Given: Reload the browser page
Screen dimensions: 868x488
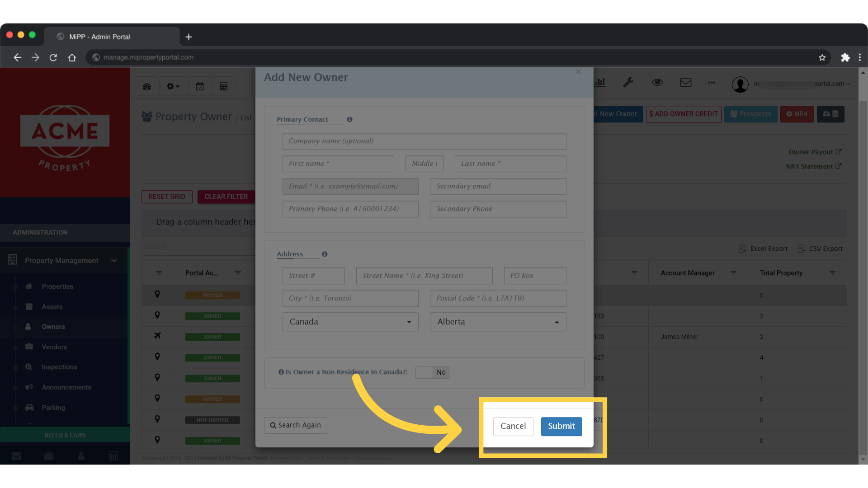Looking at the screenshot, I should tap(53, 57).
